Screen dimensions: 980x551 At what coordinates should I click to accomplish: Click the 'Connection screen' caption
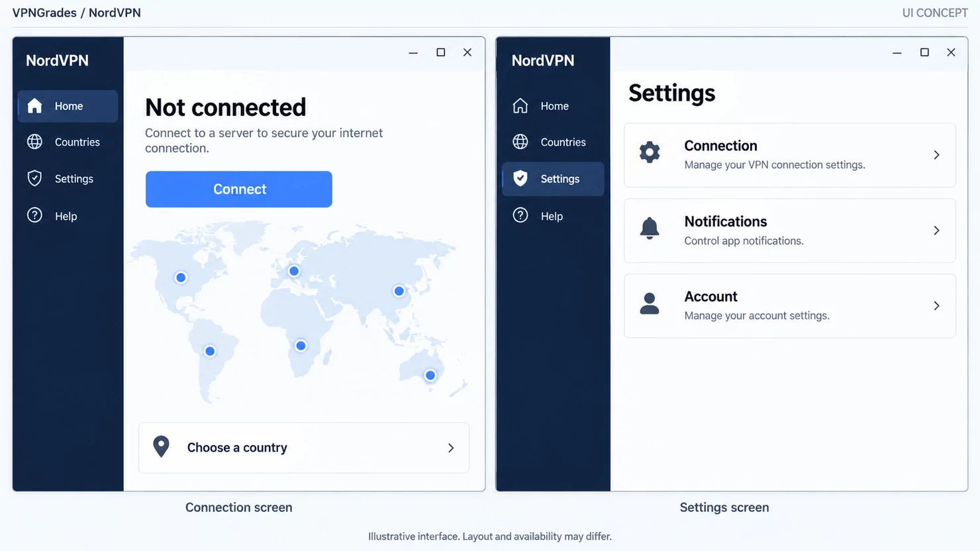tap(238, 507)
